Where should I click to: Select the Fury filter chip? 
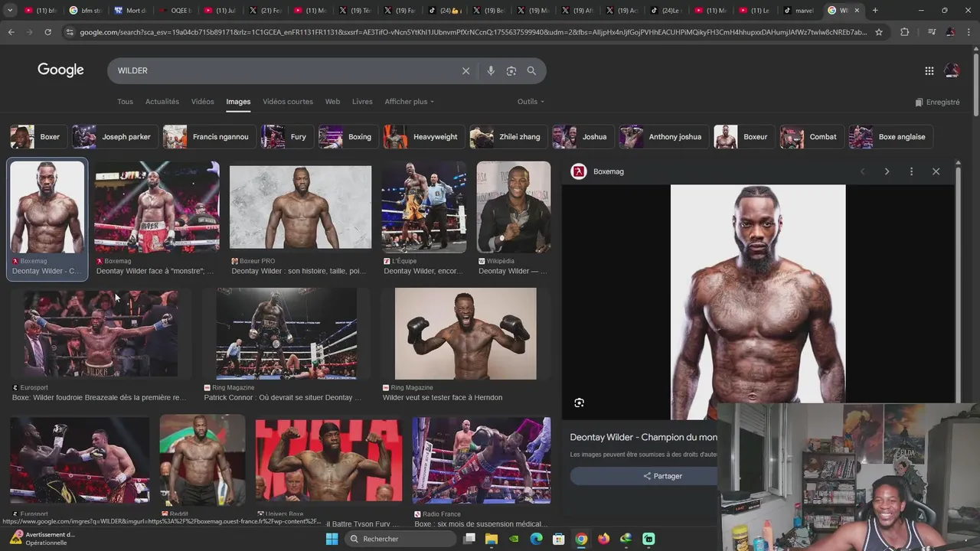pyautogui.click(x=286, y=137)
